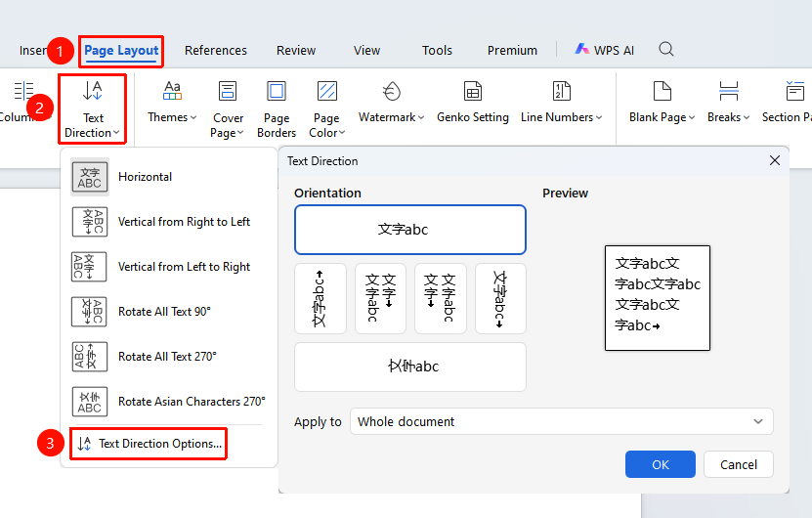Switch to the References tab
This screenshot has height=518, width=812.
(x=215, y=50)
